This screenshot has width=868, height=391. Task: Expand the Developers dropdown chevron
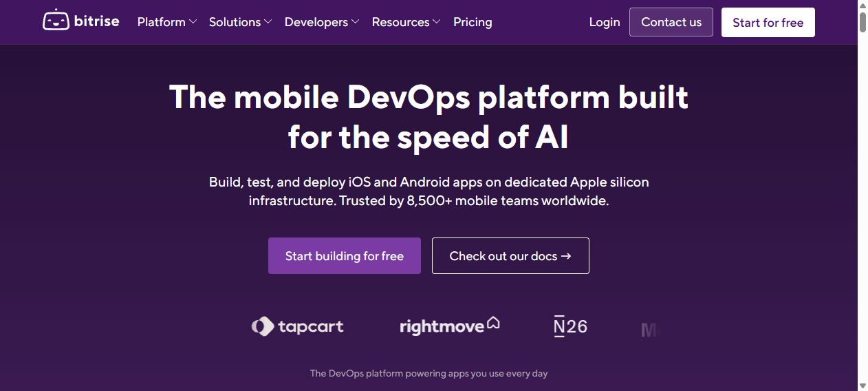coord(355,22)
